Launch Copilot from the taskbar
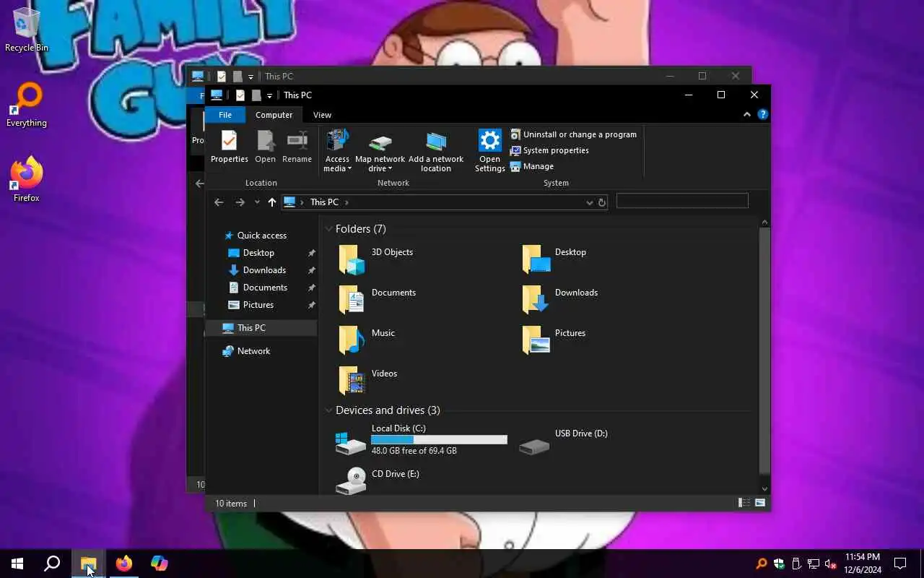The height and width of the screenshot is (578, 924). pyautogui.click(x=159, y=564)
